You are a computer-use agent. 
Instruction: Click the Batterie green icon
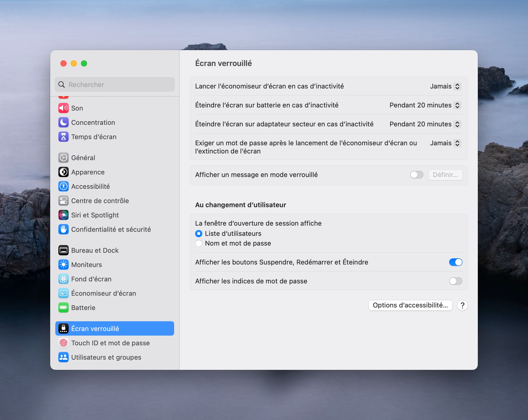pos(63,308)
